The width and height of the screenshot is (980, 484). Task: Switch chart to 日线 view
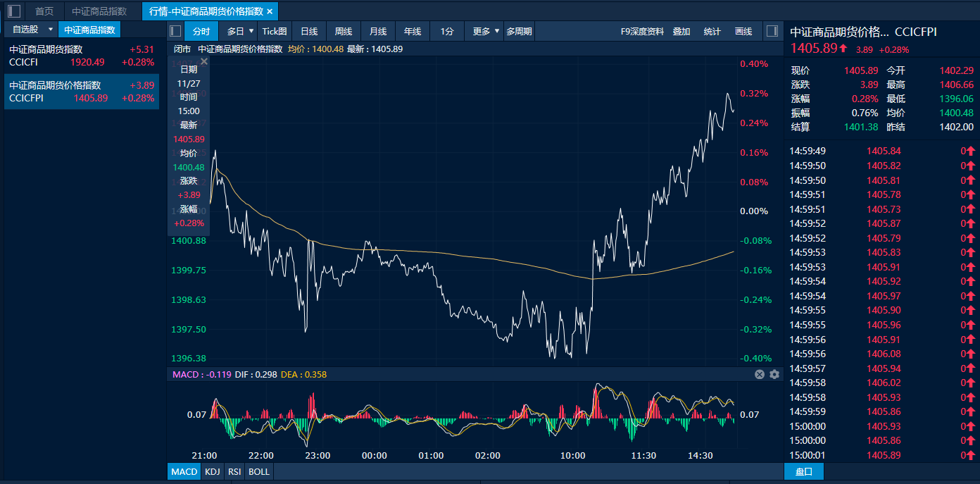click(309, 31)
